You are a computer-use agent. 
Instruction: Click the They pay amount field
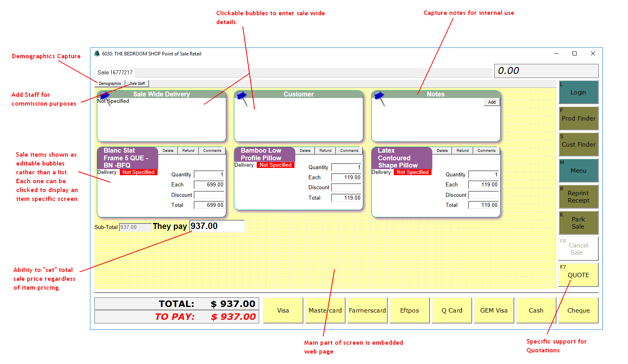click(x=217, y=226)
